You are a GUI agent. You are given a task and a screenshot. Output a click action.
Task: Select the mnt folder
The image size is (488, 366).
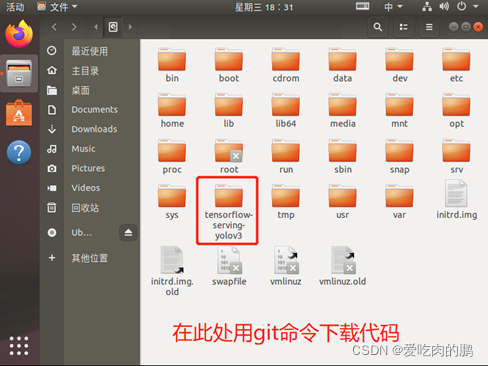tap(399, 110)
